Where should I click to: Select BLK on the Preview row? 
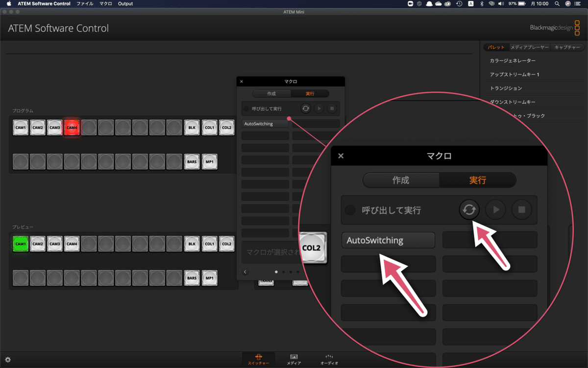coord(192,244)
